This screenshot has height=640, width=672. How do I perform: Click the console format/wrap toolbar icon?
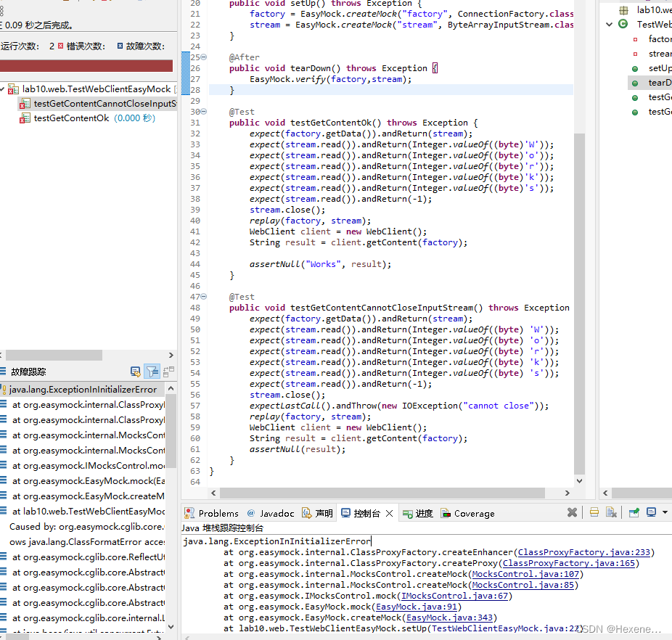click(594, 512)
